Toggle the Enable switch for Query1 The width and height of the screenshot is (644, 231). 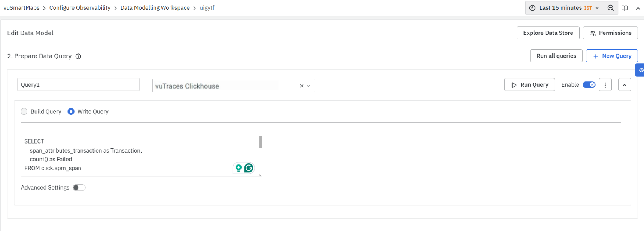click(x=589, y=85)
